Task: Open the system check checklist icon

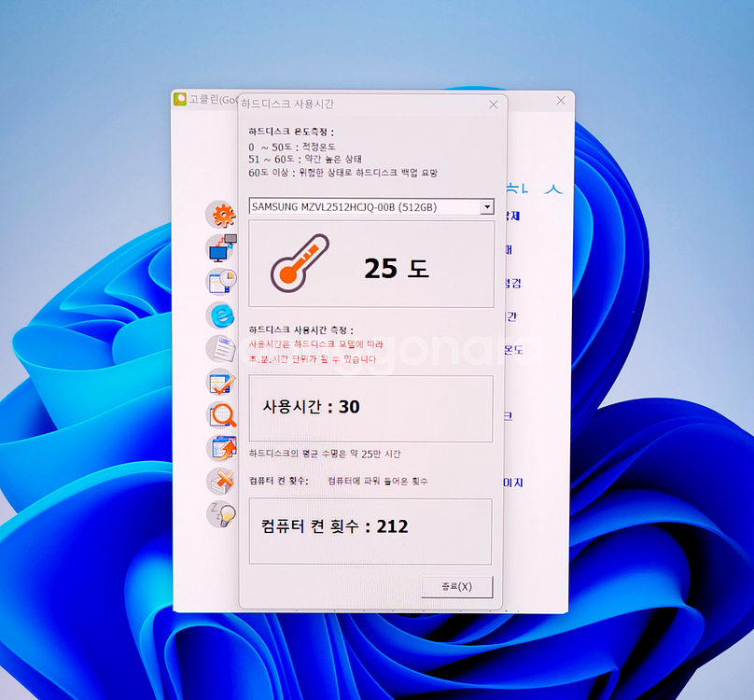Action: (x=222, y=383)
